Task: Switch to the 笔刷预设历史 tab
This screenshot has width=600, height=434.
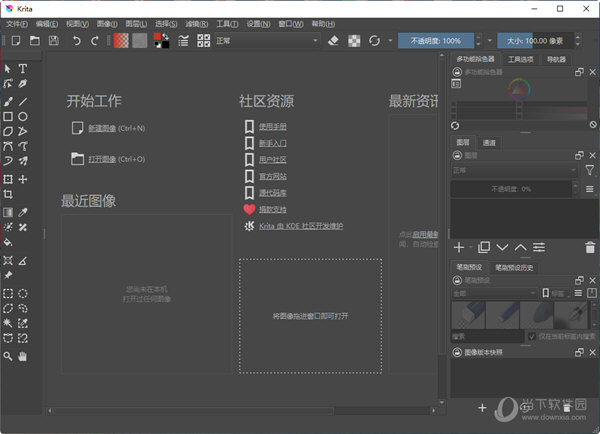Action: [x=514, y=268]
